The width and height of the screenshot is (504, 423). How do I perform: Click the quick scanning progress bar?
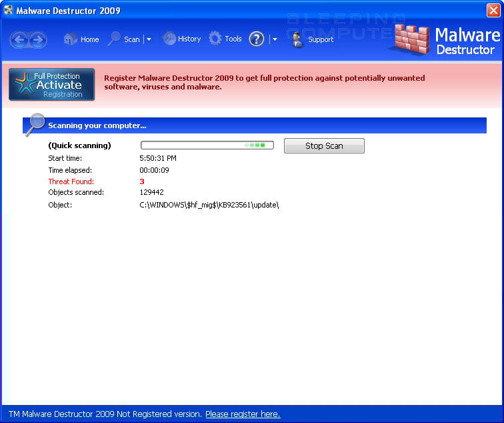[207, 145]
